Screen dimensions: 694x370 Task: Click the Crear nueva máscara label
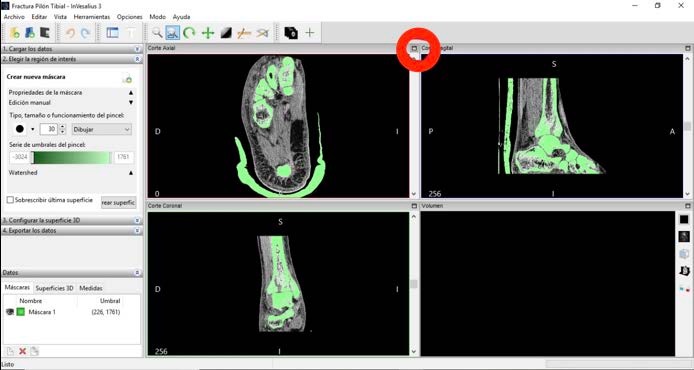36,77
